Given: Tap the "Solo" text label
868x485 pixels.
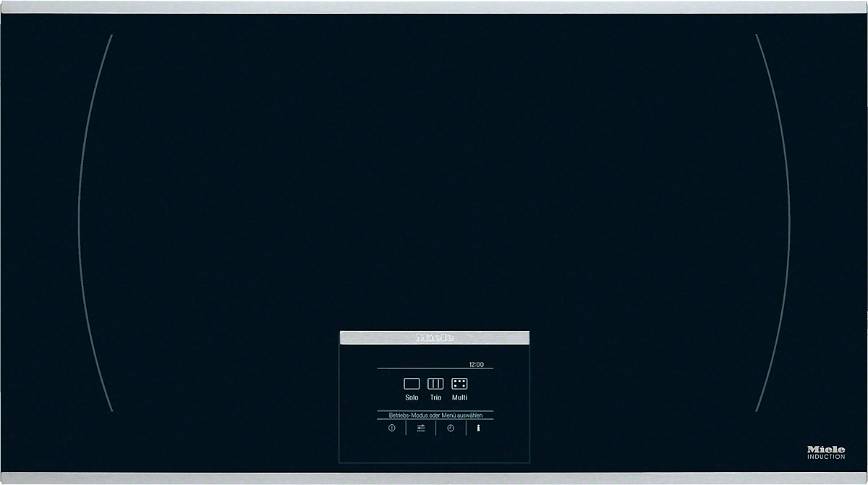Looking at the screenshot, I should (412, 397).
